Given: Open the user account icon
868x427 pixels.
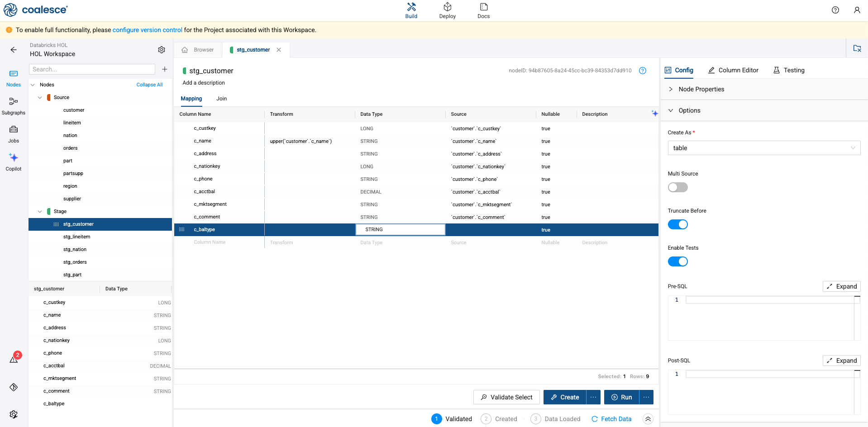Looking at the screenshot, I should click(857, 10).
